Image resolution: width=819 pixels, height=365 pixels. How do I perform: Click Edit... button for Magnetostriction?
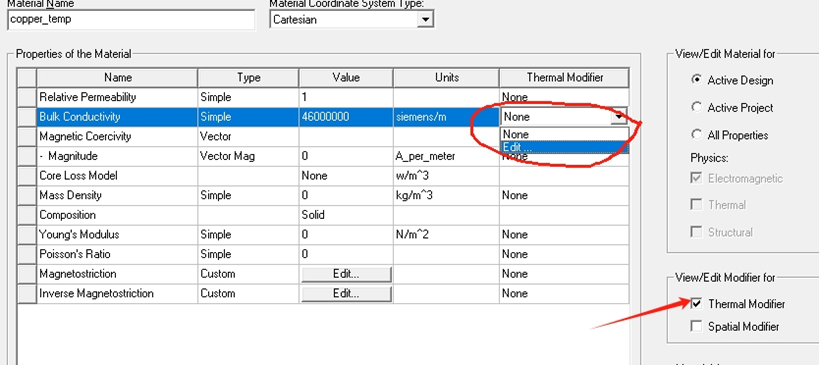pyautogui.click(x=346, y=274)
